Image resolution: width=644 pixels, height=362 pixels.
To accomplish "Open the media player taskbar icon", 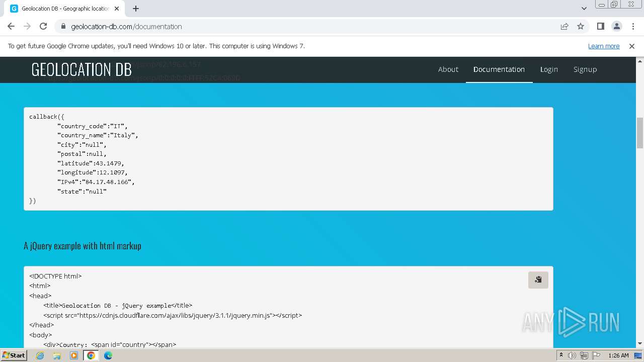I will point(74,355).
